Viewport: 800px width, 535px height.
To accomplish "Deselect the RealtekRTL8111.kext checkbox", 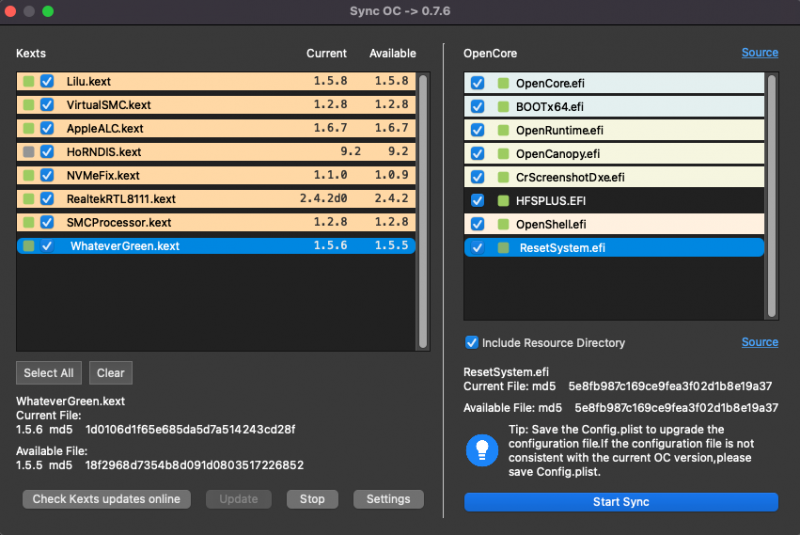I will pos(47,199).
